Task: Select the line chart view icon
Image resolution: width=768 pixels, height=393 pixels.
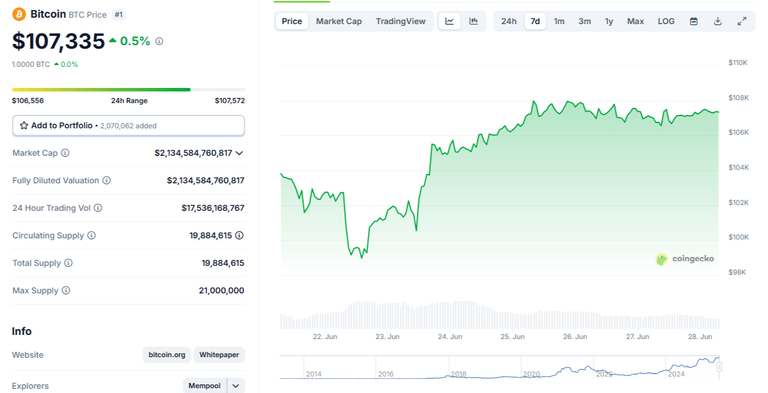Action: (x=449, y=21)
